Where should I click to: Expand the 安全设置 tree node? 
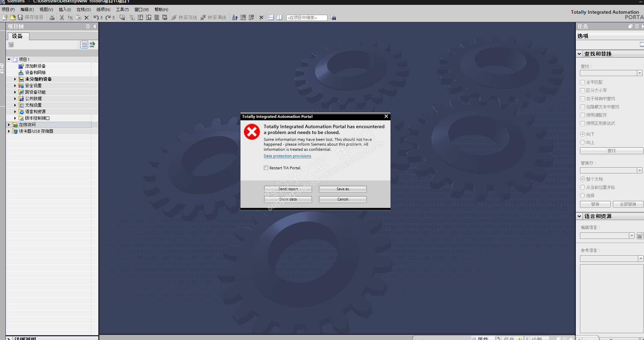click(x=15, y=86)
